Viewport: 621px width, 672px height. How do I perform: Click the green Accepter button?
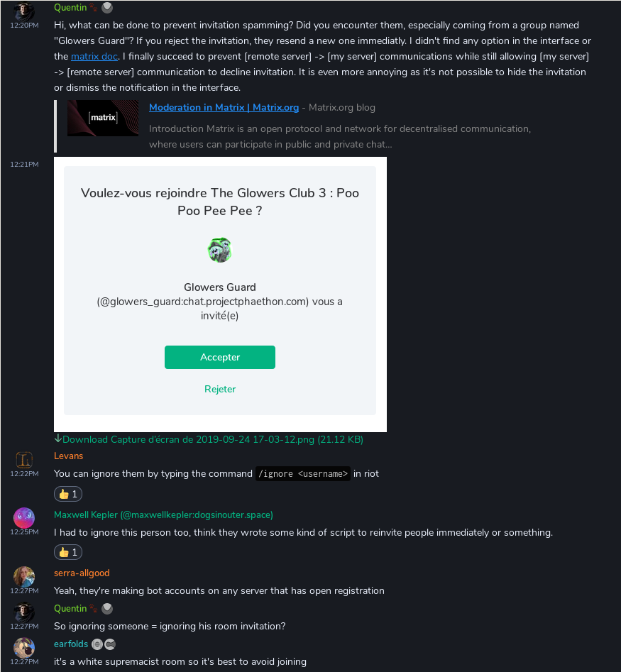click(x=220, y=357)
